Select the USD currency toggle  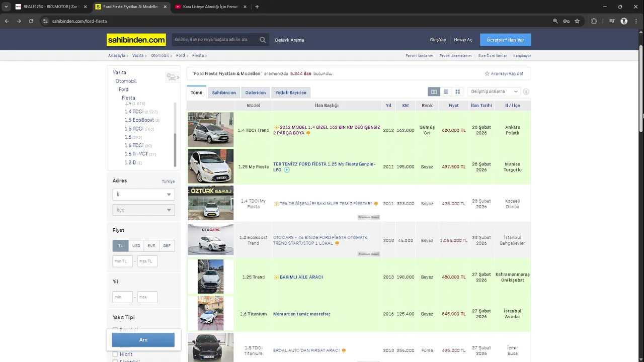pyautogui.click(x=136, y=246)
